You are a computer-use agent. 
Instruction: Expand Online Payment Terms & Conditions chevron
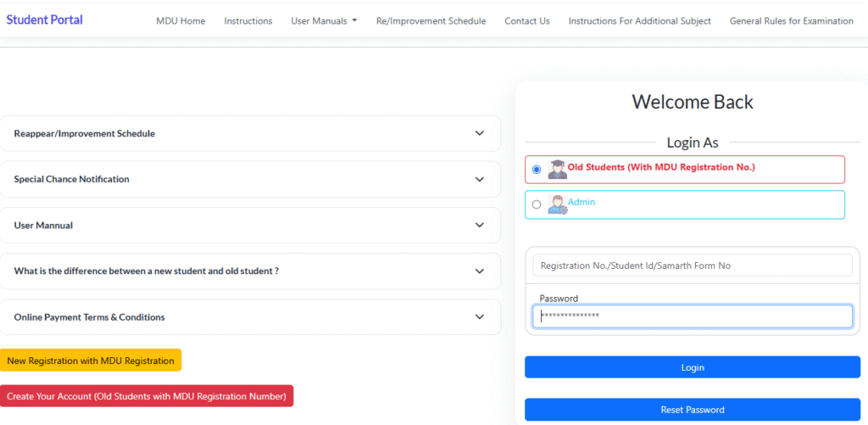coord(480,317)
